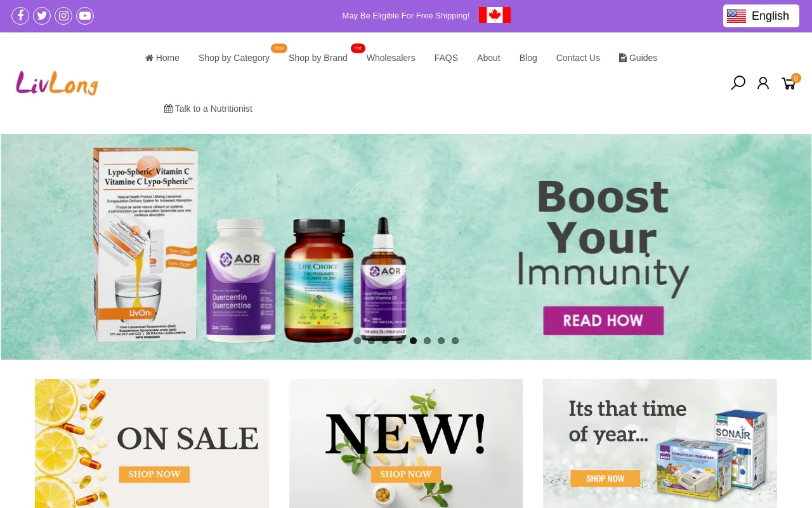Select the last carousel slide dot

[x=455, y=341]
